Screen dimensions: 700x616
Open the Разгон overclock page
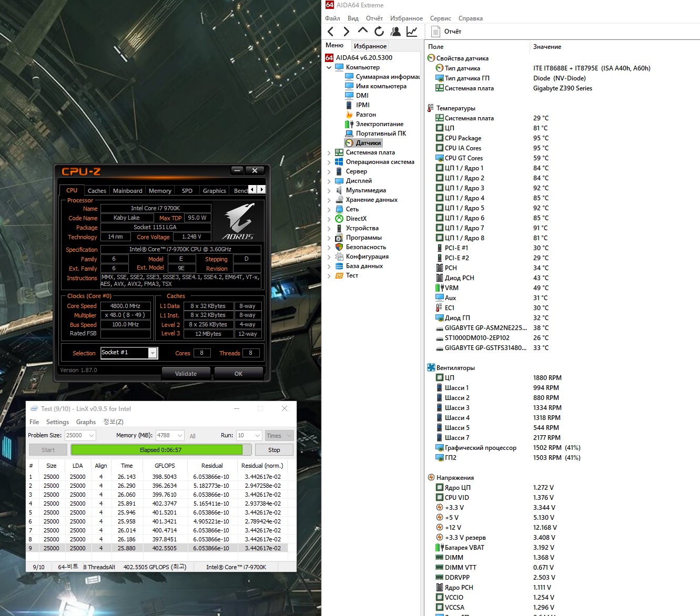(x=361, y=115)
